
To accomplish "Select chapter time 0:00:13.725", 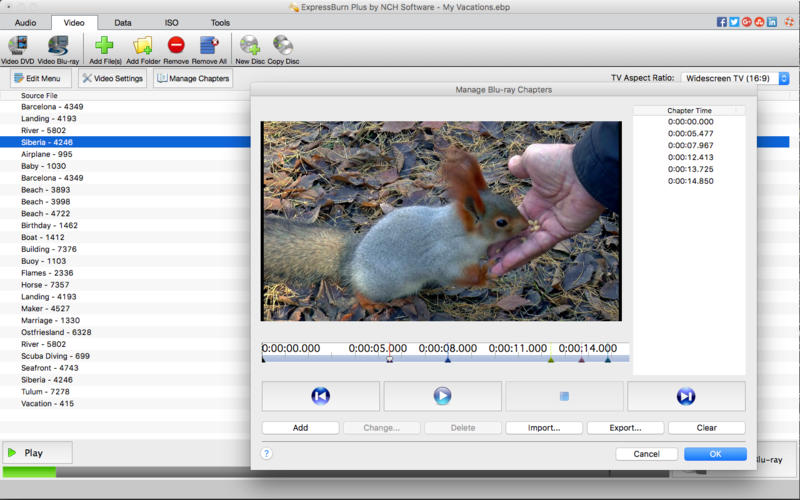I will pyautogui.click(x=690, y=169).
